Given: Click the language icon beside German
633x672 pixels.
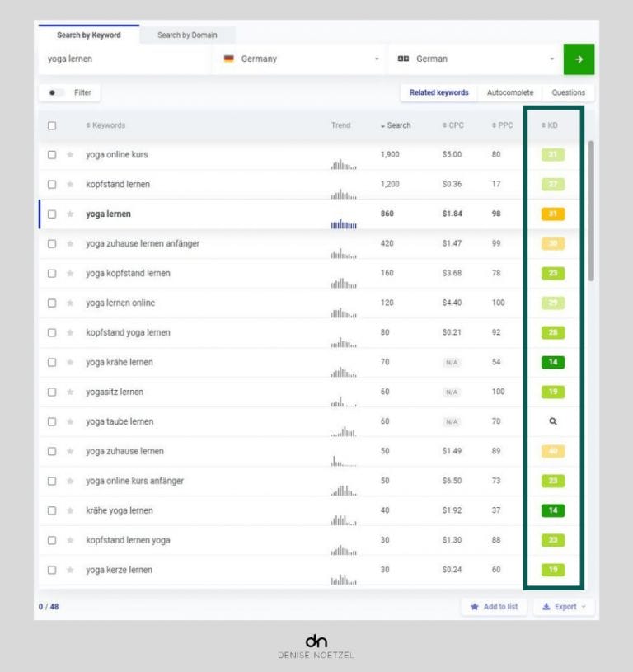Looking at the screenshot, I should click(x=403, y=59).
